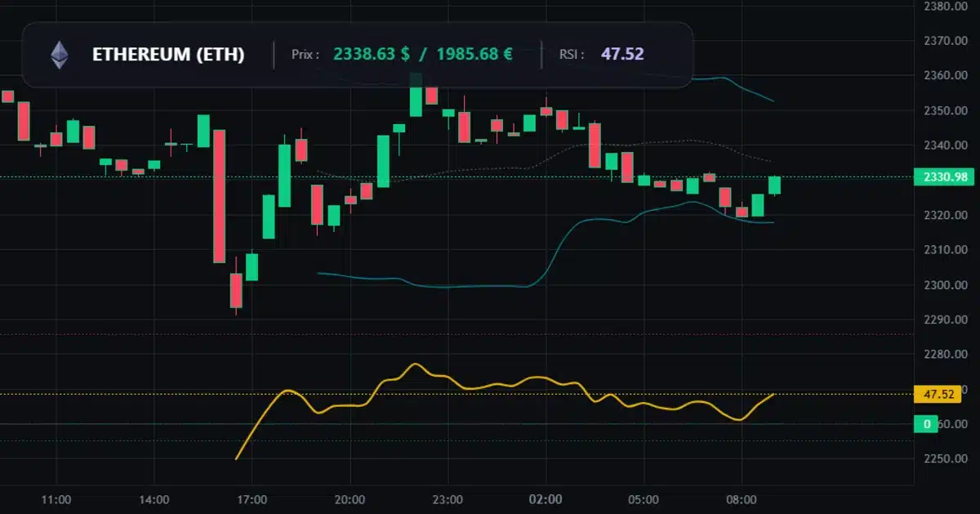
Task: Click the euro price 1985.68 €
Action: [x=474, y=54]
